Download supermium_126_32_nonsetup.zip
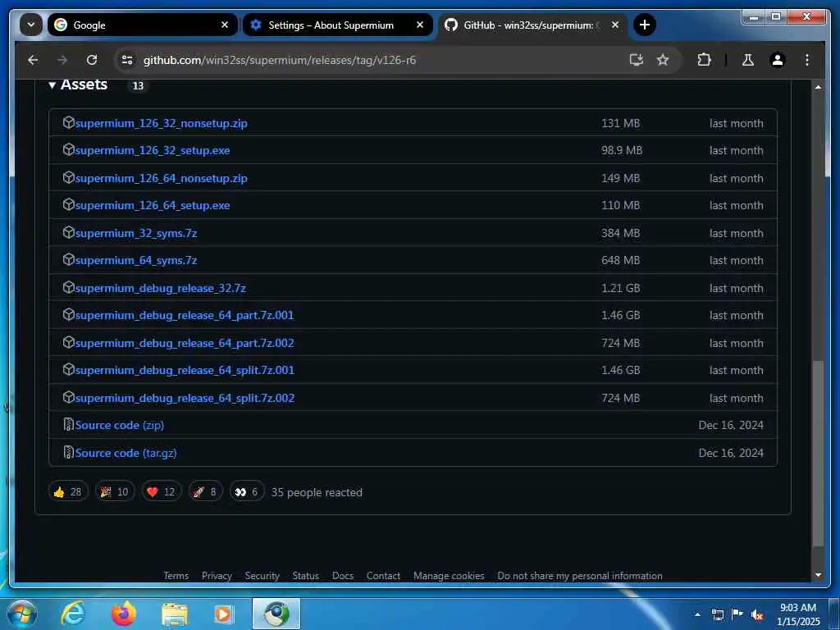Image resolution: width=840 pixels, height=630 pixels. coord(162,123)
